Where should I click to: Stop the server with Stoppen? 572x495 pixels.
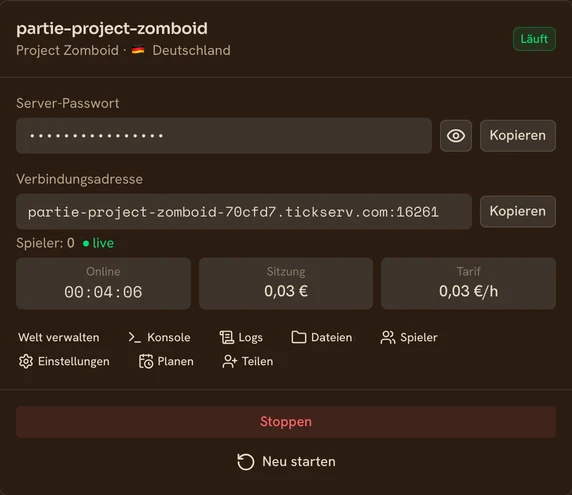click(286, 422)
